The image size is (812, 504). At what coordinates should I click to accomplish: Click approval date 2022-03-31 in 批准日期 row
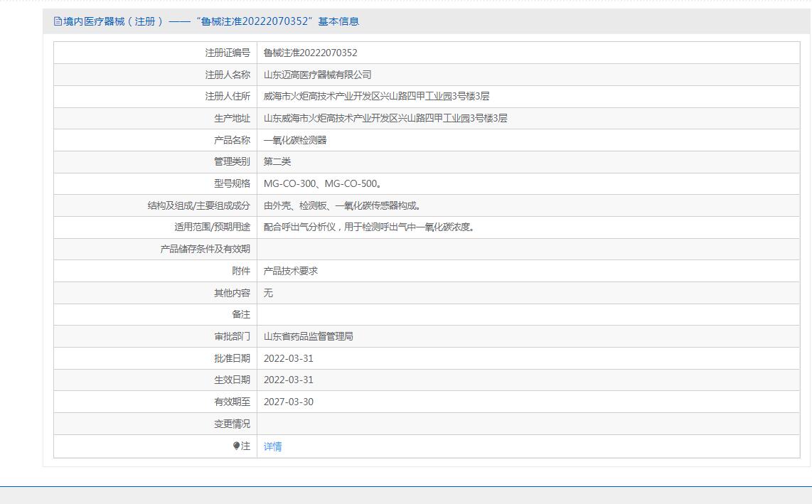[289, 358]
